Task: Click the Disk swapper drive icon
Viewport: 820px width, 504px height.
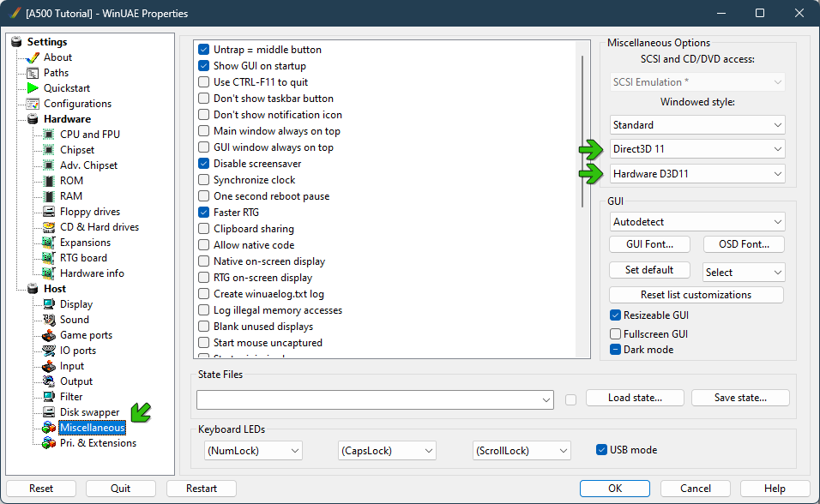Action: (x=49, y=412)
